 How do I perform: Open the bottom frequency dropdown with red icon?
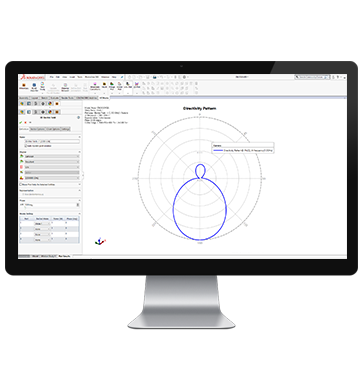(52, 178)
